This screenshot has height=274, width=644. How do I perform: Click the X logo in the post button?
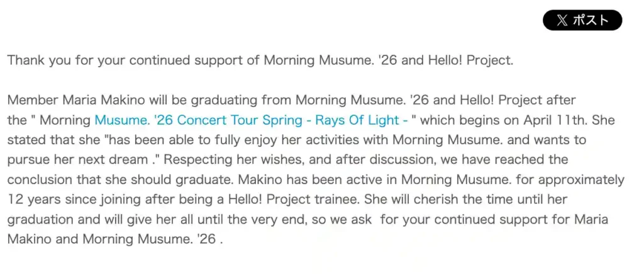pyautogui.click(x=562, y=20)
